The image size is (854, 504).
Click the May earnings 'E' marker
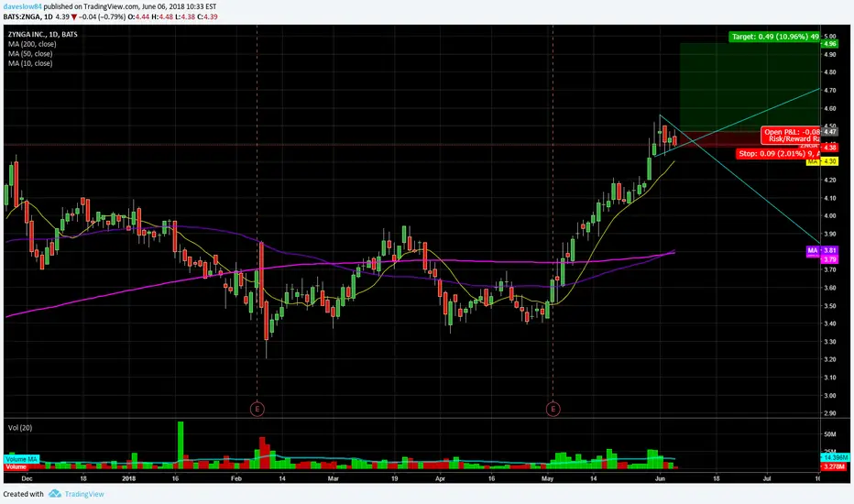(553, 409)
